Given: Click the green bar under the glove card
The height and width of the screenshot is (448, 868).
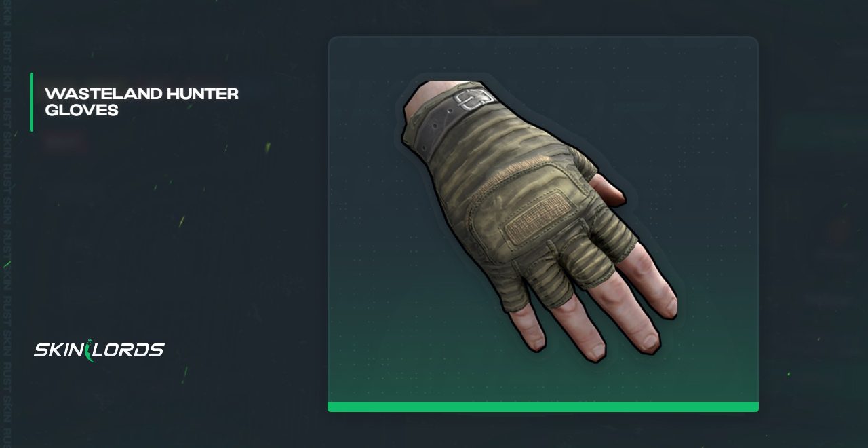Looking at the screenshot, I should coord(543,407).
